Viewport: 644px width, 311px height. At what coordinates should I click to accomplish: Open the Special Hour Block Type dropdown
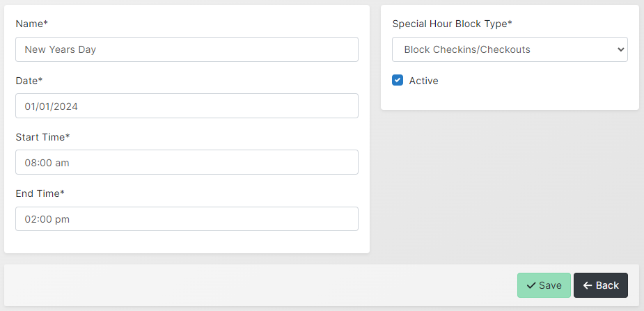point(510,49)
